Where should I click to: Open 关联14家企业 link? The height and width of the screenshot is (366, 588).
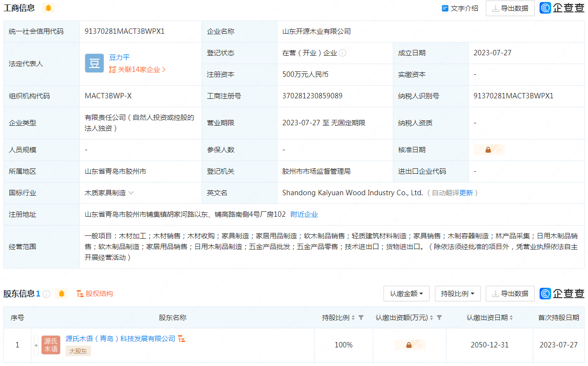pos(138,69)
